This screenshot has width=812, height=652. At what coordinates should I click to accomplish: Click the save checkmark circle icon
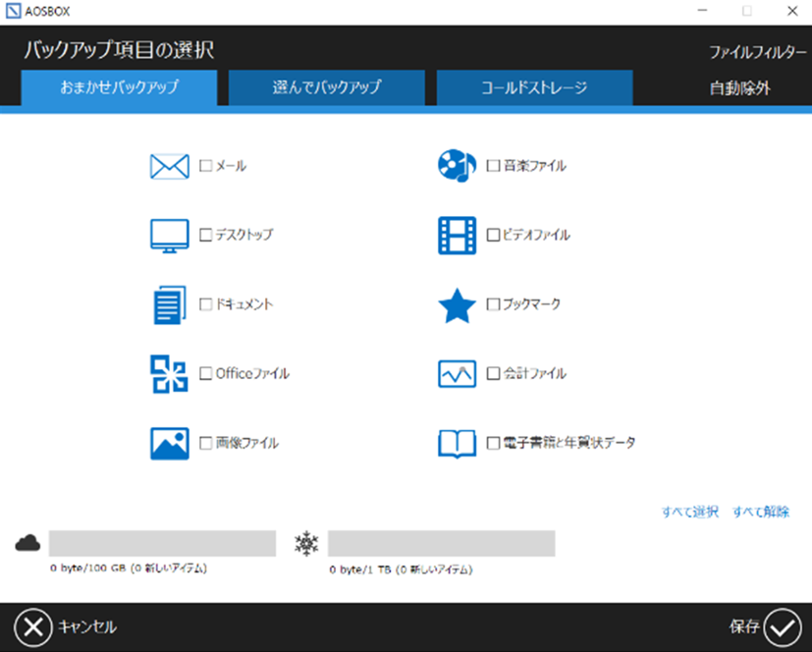pos(782,627)
